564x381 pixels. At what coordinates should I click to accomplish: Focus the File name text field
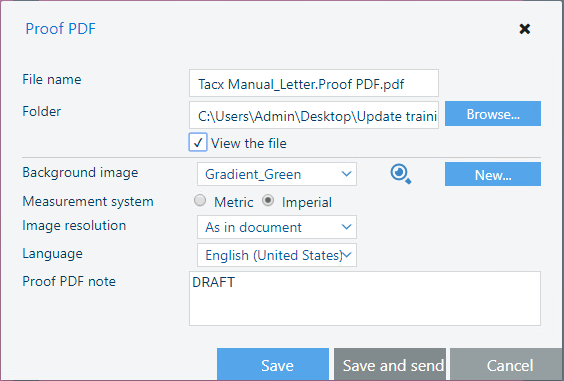point(314,83)
